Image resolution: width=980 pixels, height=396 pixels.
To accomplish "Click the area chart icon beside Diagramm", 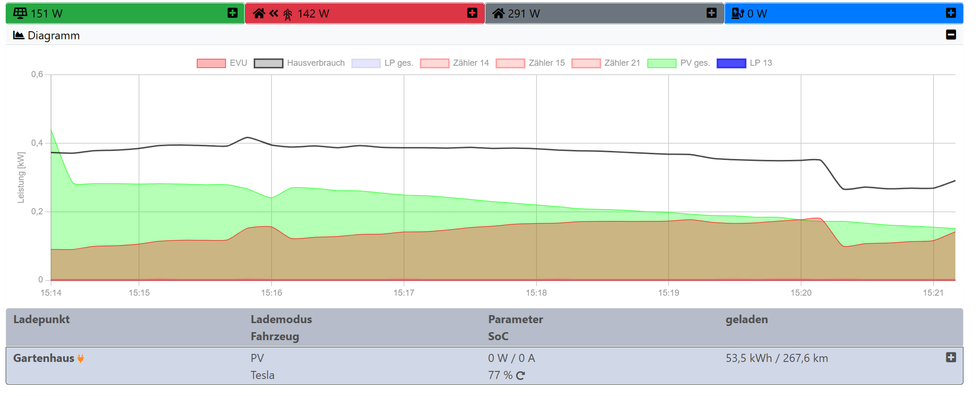I will [x=18, y=35].
